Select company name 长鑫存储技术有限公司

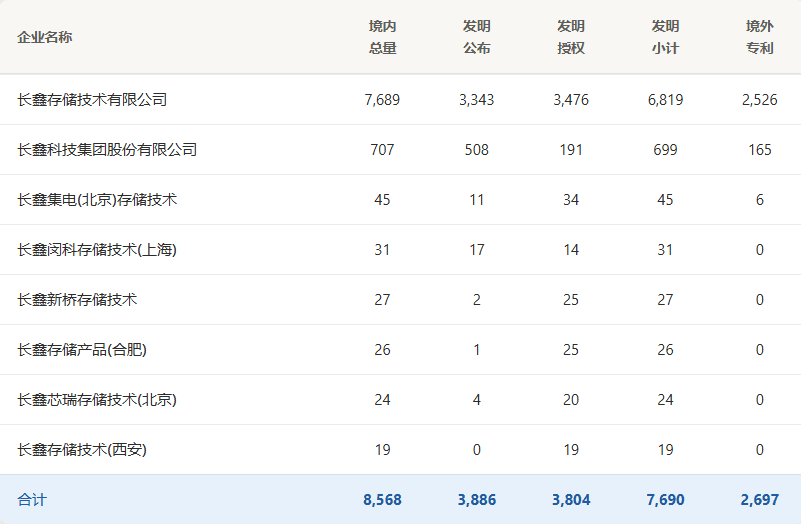tap(92, 100)
